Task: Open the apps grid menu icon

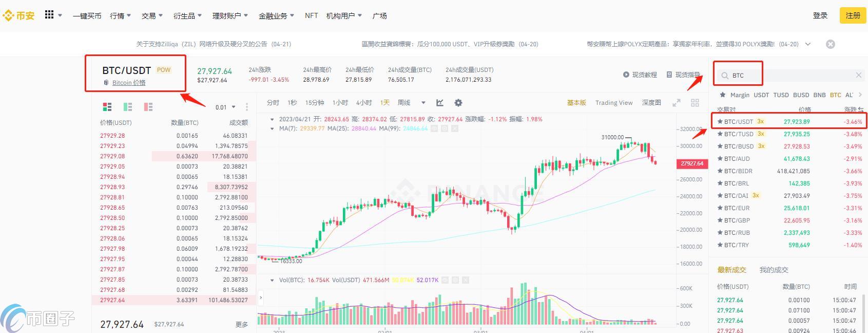Action: point(49,15)
